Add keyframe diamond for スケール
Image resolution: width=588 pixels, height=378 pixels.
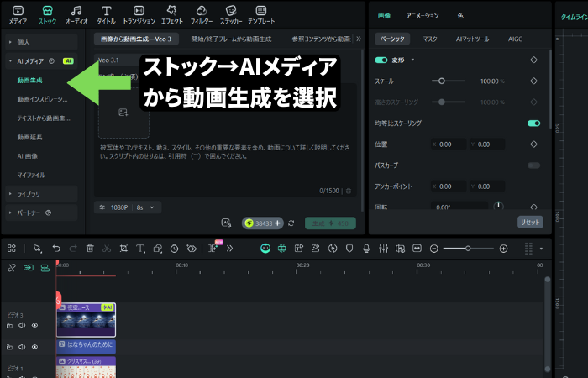(534, 81)
